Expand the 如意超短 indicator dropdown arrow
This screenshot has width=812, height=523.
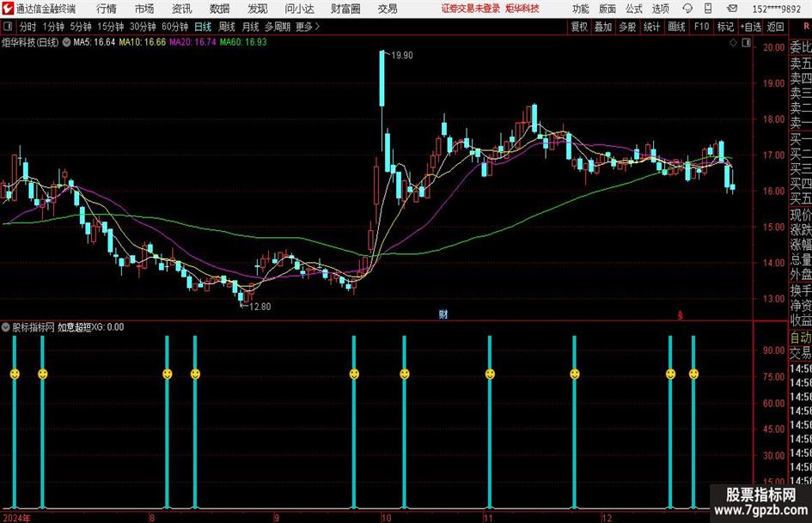(x=6, y=327)
